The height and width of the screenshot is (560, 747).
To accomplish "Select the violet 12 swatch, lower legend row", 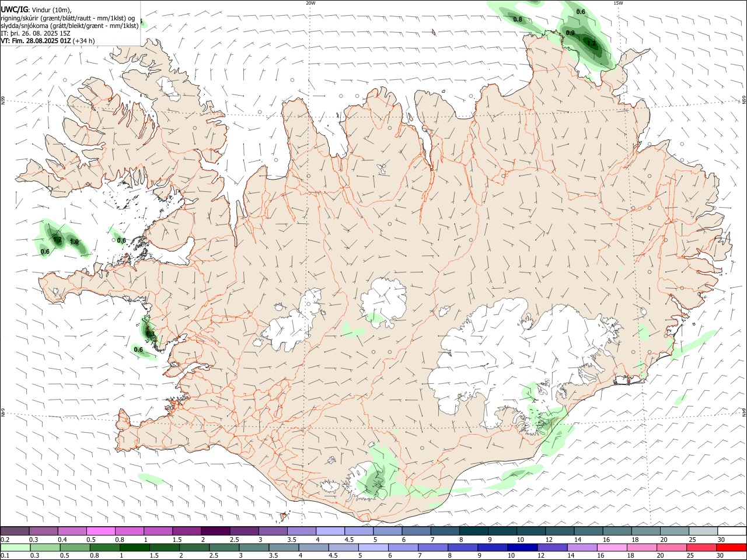I will point(553,547).
